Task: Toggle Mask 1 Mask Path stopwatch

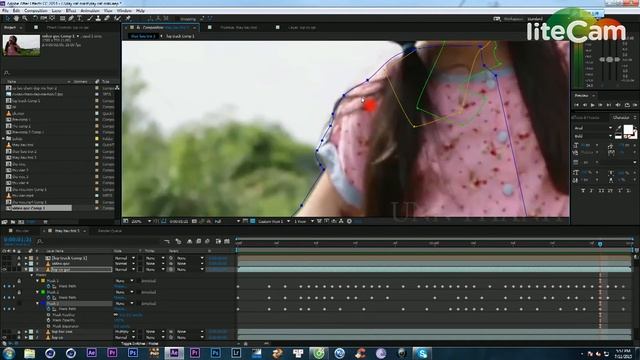Action: (x=48, y=286)
